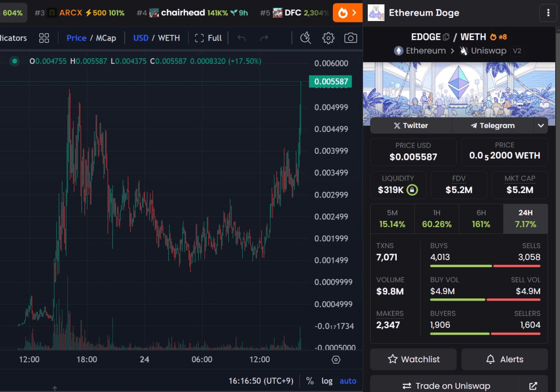Click the SELLS count 3,058

point(529,257)
